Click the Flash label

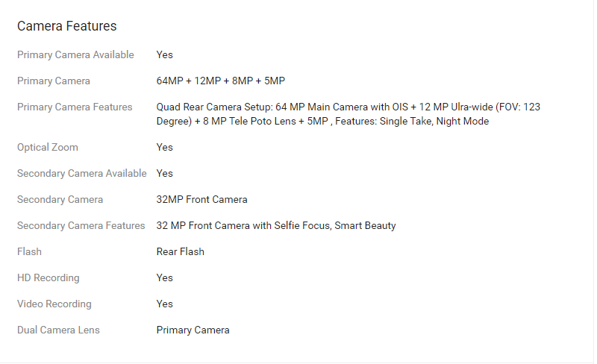(30, 251)
